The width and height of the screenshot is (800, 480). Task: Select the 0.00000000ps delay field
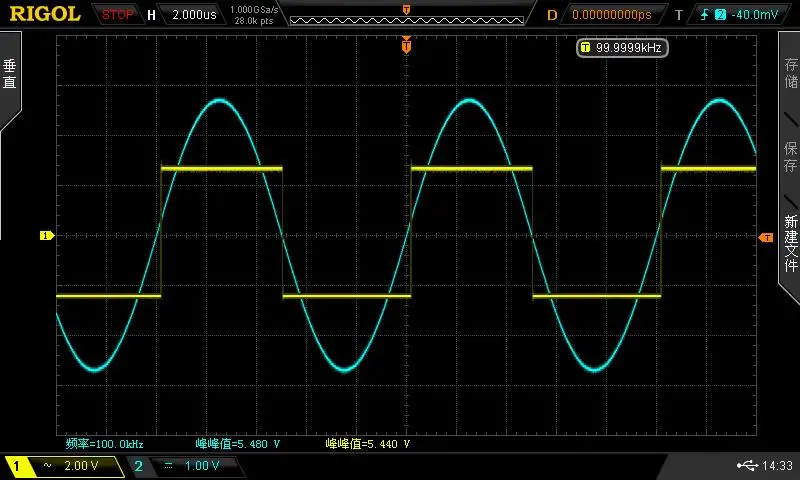pos(612,14)
